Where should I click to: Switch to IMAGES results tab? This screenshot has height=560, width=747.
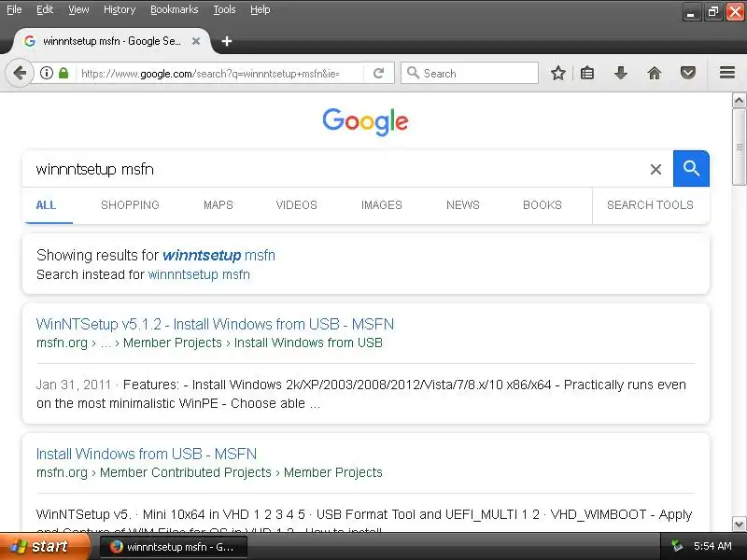point(382,205)
